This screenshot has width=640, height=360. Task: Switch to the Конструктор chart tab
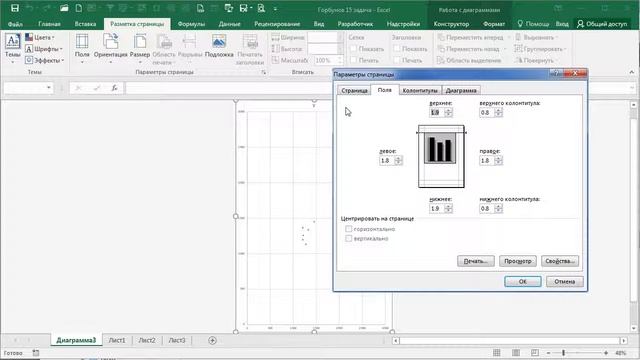(x=451, y=24)
